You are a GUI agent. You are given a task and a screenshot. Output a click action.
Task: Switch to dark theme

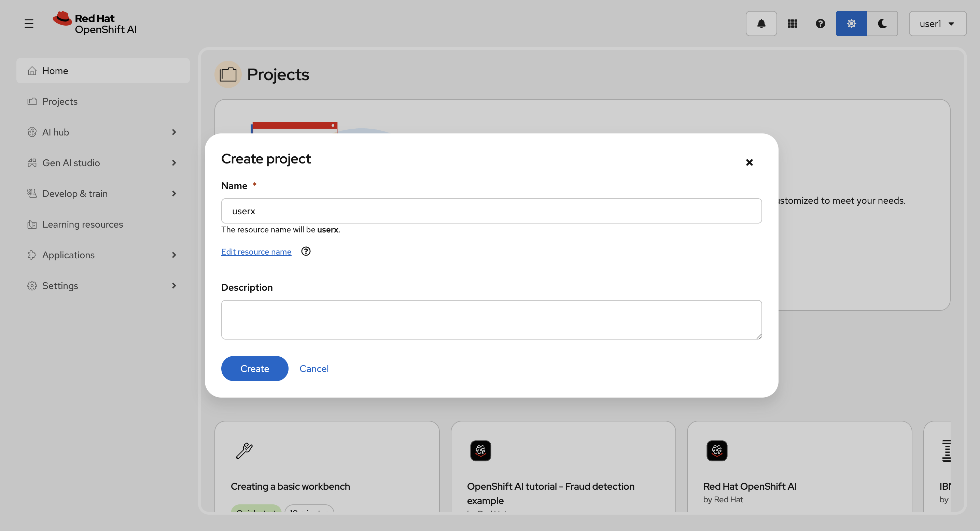coord(882,24)
